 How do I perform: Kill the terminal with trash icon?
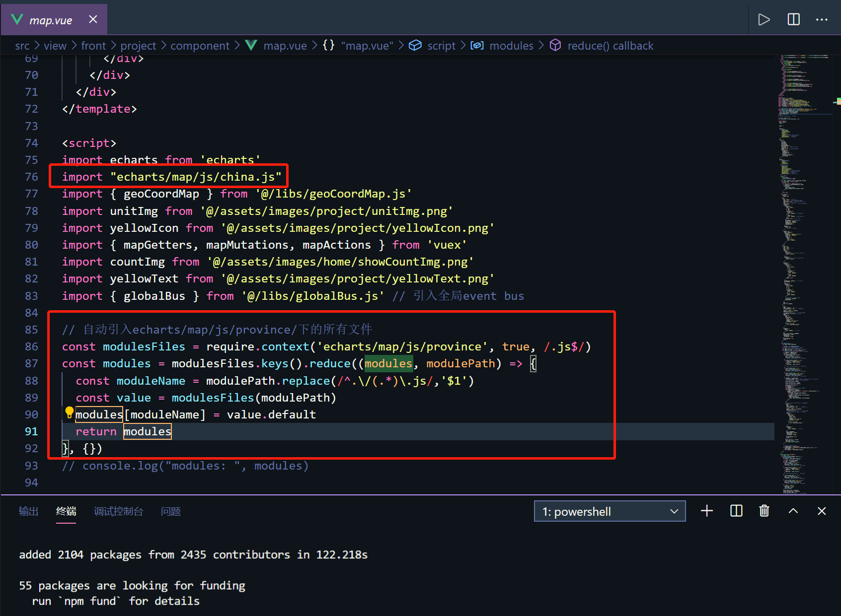tap(765, 511)
